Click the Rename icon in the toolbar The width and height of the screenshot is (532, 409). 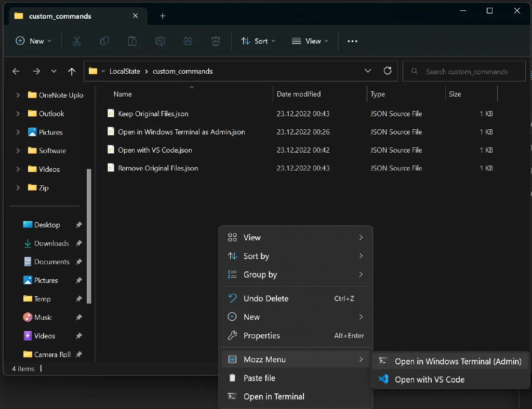click(x=160, y=41)
